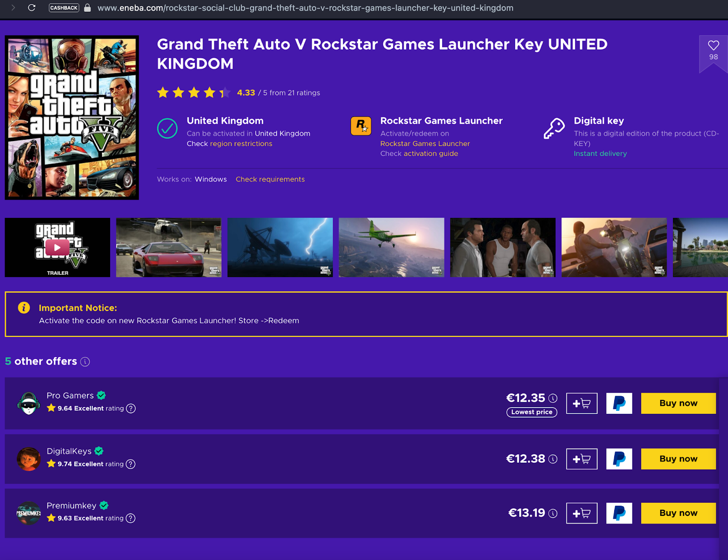This screenshot has height=560, width=728.
Task: Click the Pro Gamers seller avatar icon
Action: pyautogui.click(x=28, y=403)
